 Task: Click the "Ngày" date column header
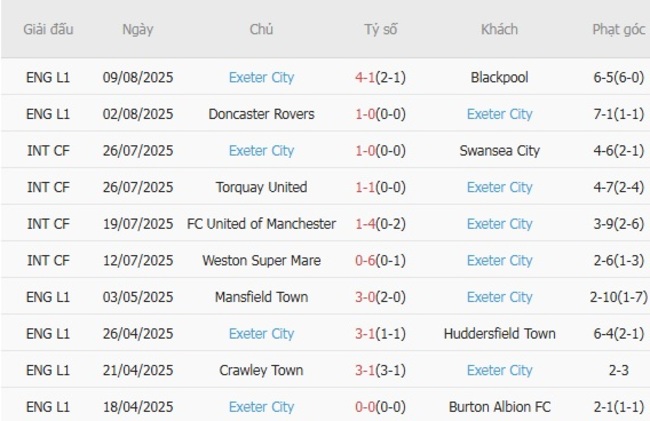138,29
